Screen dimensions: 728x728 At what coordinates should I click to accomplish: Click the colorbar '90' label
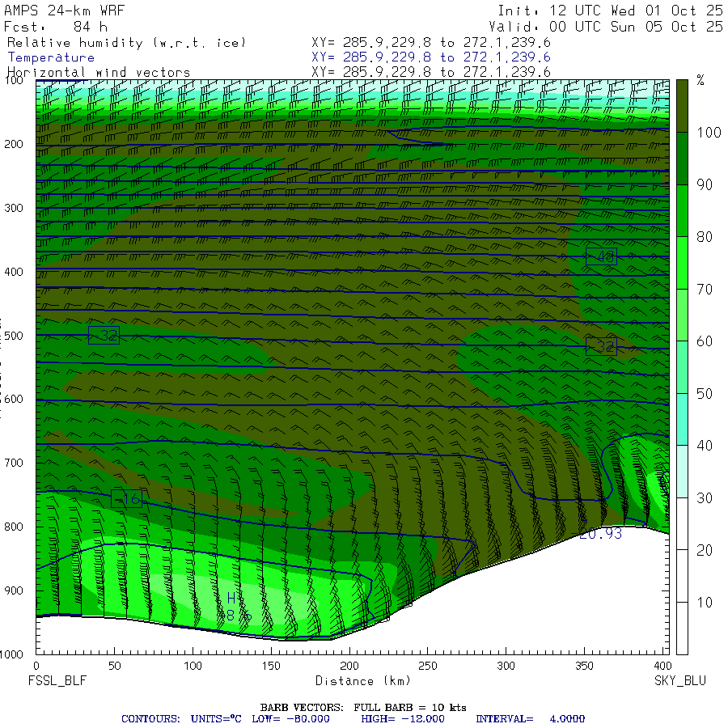coord(705,184)
